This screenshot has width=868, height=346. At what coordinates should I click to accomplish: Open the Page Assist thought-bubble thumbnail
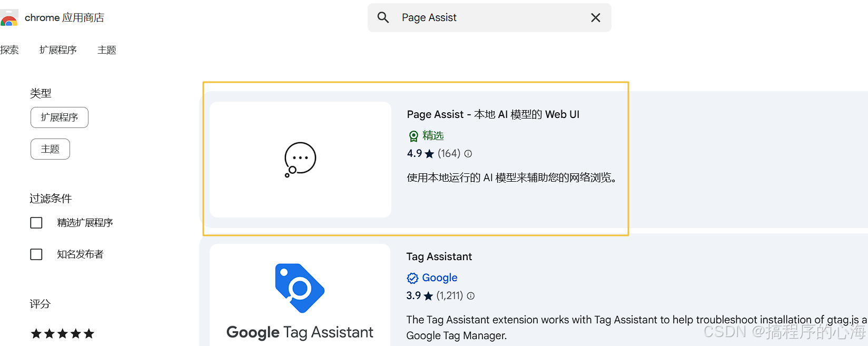pos(300,160)
